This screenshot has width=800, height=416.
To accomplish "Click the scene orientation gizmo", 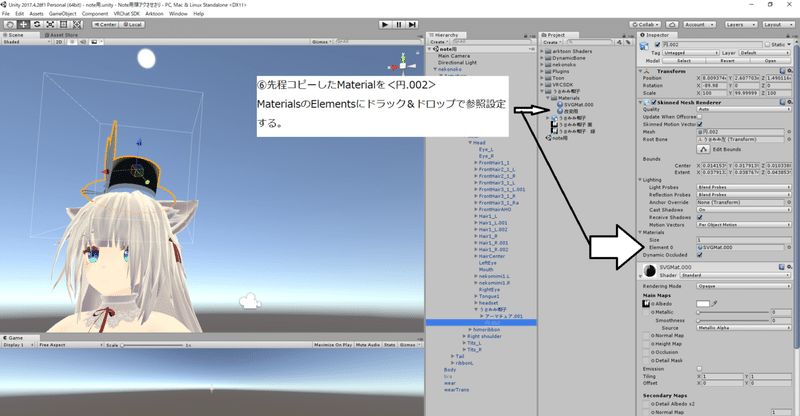I will pos(403,65).
